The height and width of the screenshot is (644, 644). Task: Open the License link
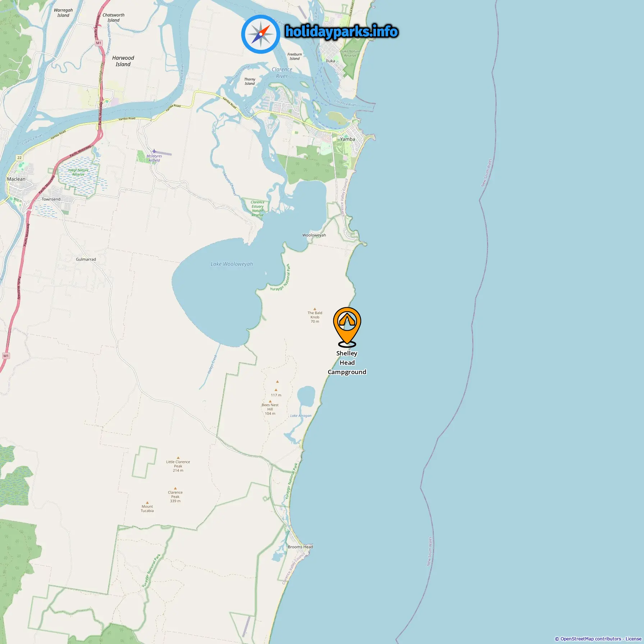pos(633,639)
